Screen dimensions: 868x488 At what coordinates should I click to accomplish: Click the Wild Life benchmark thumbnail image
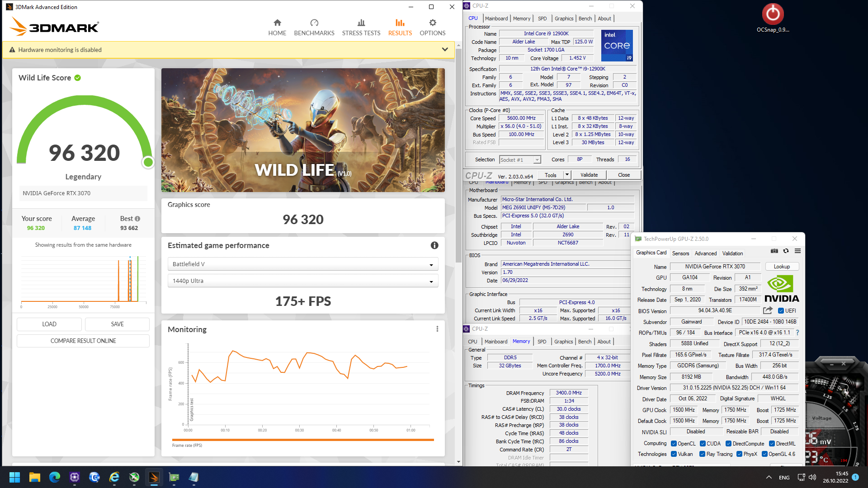tap(303, 130)
